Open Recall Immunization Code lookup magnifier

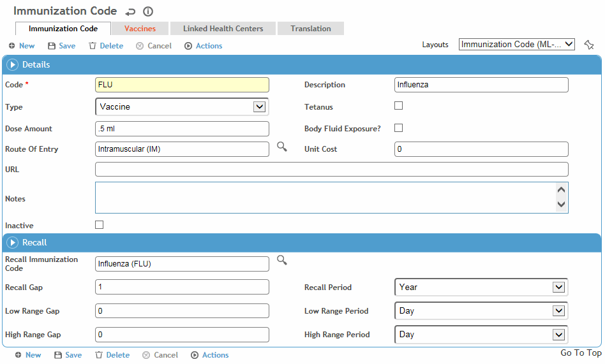click(x=282, y=260)
